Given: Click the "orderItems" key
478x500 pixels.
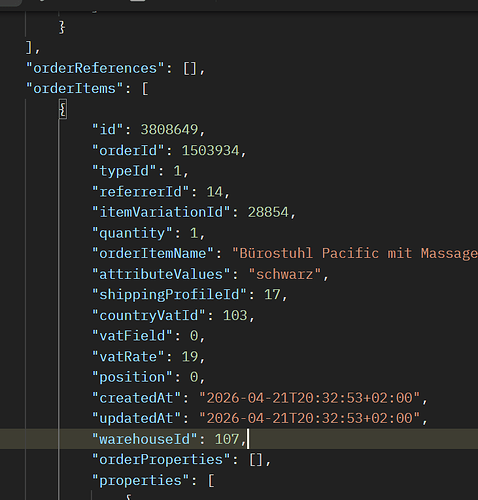Looking at the screenshot, I should [x=75, y=89].
